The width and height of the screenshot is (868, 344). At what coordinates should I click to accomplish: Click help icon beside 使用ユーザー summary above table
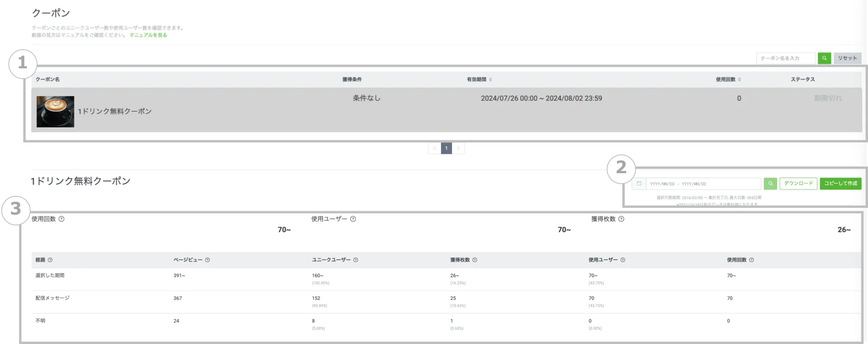coord(353,219)
